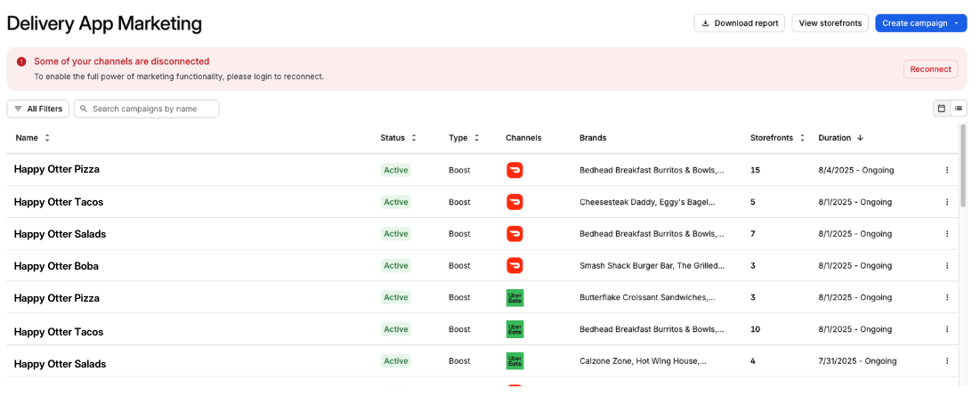The height and width of the screenshot is (396, 980).
Task: Open three-dot menu for 7/31/2025 campaign
Action: click(946, 361)
